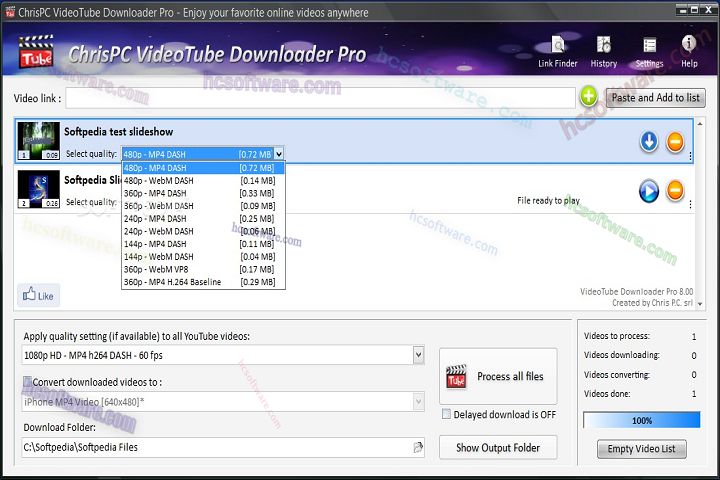Open the Link Finder tool
Image resolution: width=720 pixels, height=480 pixels.
[557, 52]
